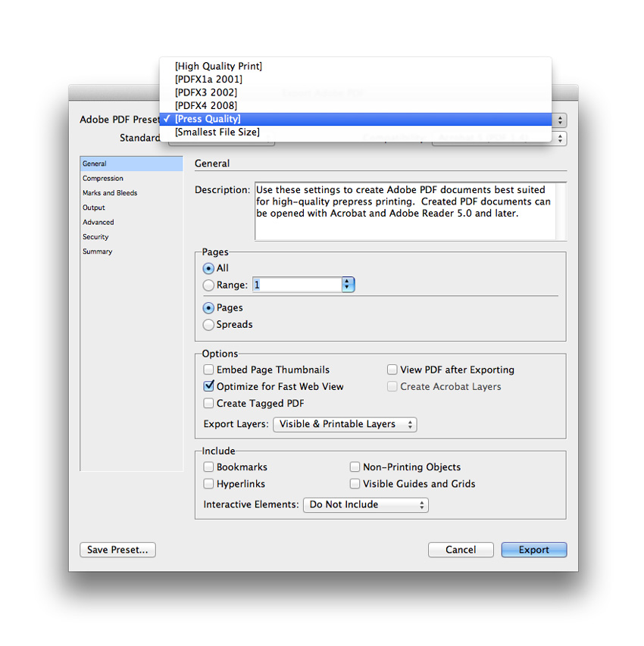This screenshot has height=646, width=644.
Task: Uncheck Optimize for Fast Web View
Action: [209, 386]
